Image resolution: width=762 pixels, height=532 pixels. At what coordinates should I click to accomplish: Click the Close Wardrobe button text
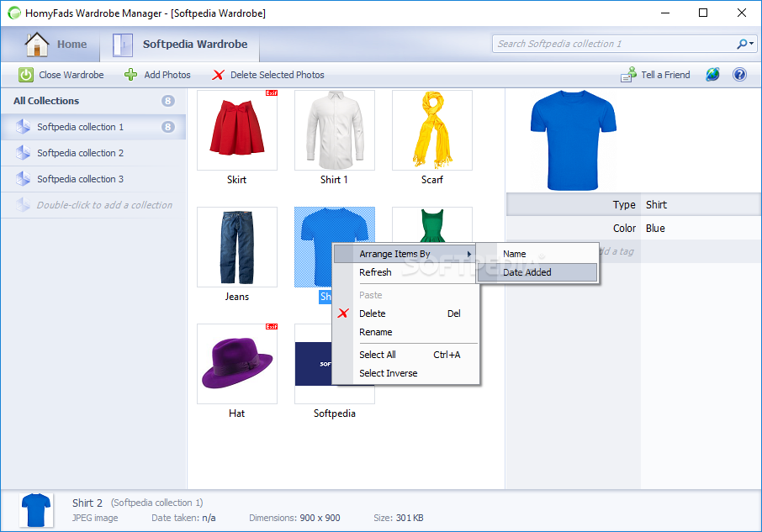pos(71,75)
